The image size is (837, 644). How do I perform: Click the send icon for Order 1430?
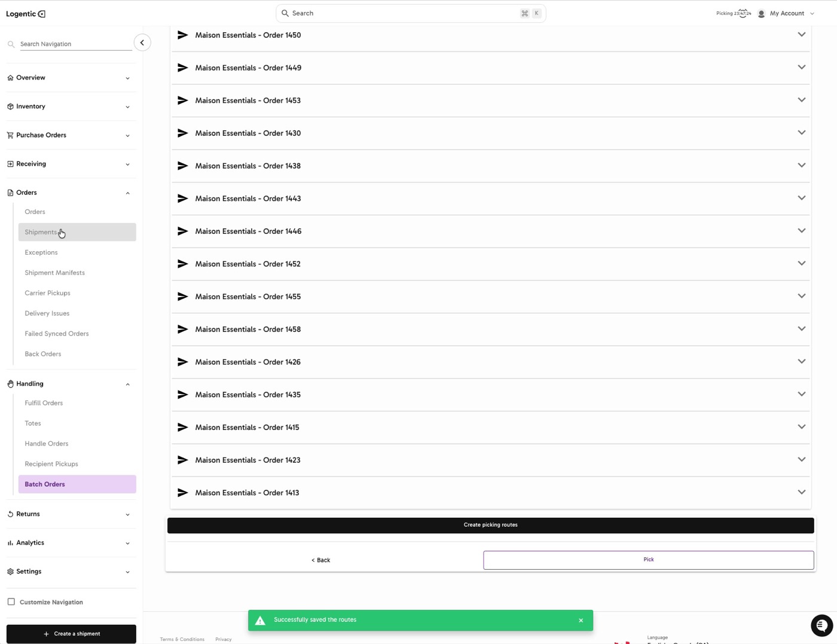[x=183, y=133]
